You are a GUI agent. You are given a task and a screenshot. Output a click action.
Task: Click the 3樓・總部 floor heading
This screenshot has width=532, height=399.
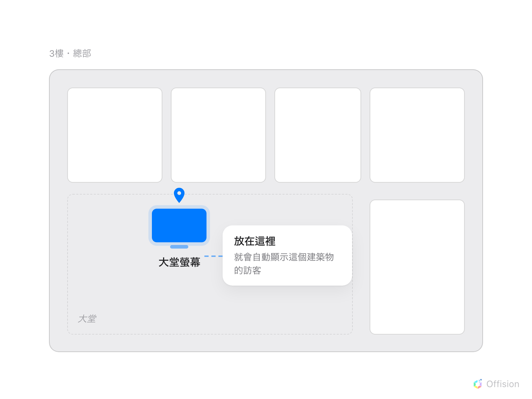click(70, 54)
